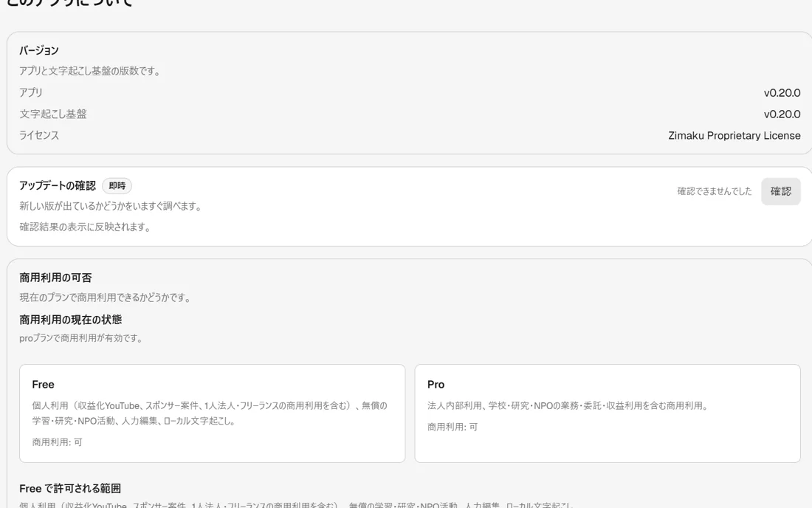Viewport: 812px width, 508px height.
Task: Click the 確認結果の表示に反映されます text
Action: tap(85, 227)
